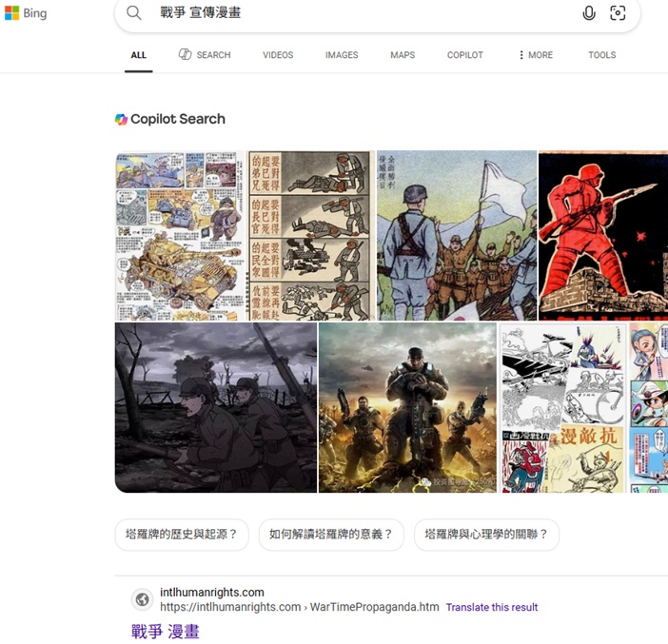Open the MORE menu with three dots
The height and width of the screenshot is (644, 668).
tap(535, 55)
